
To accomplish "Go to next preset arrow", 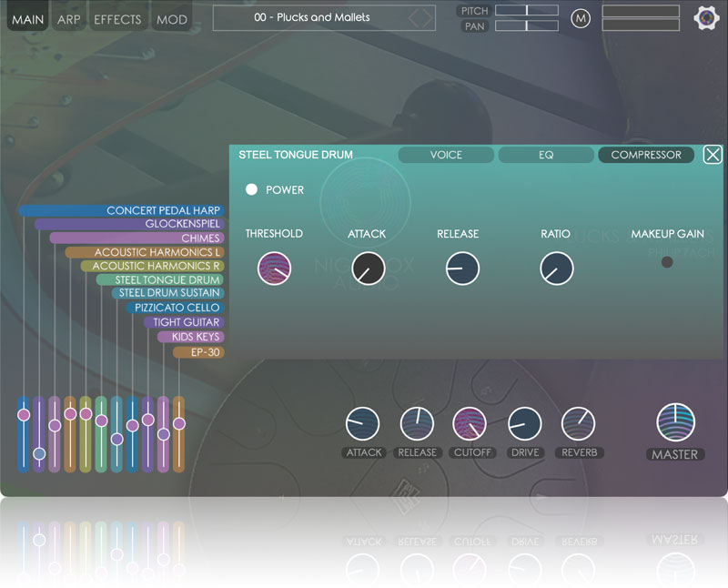I will 427,18.
